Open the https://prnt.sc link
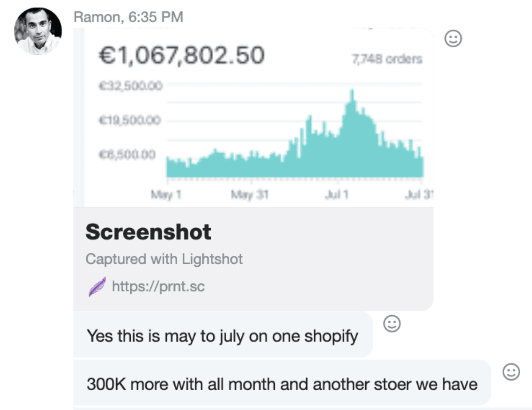The height and width of the screenshot is (410, 532). [158, 286]
